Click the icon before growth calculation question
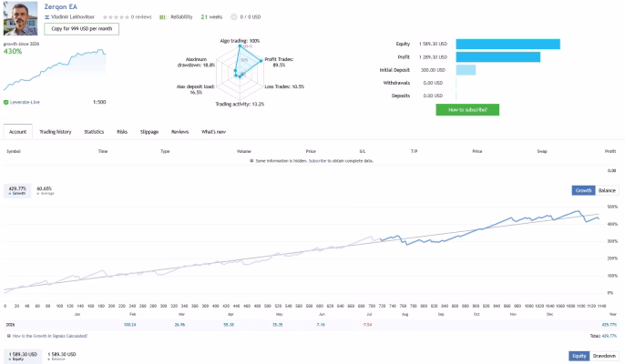Screen dimensions: 625x364 pyautogui.click(x=9, y=336)
